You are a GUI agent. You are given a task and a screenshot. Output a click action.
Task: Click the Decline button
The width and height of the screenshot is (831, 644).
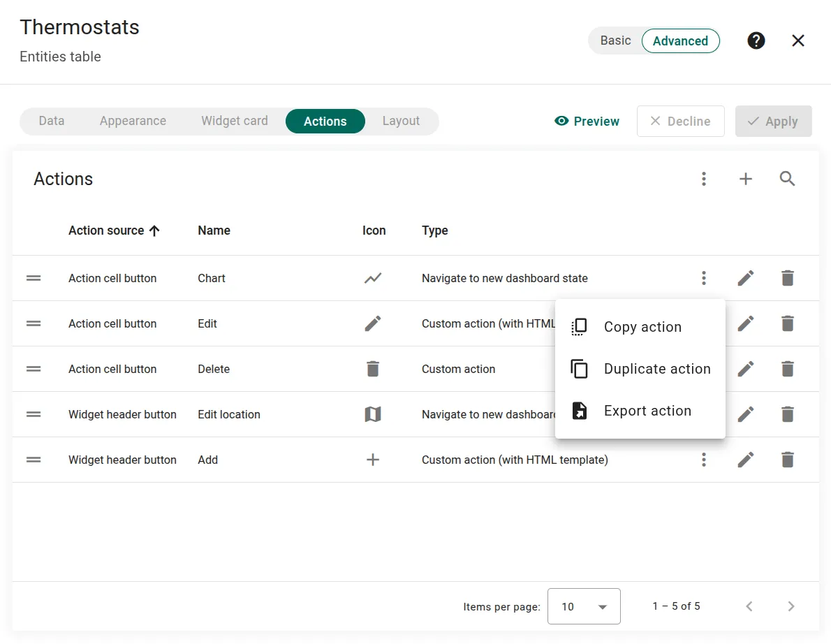point(680,122)
